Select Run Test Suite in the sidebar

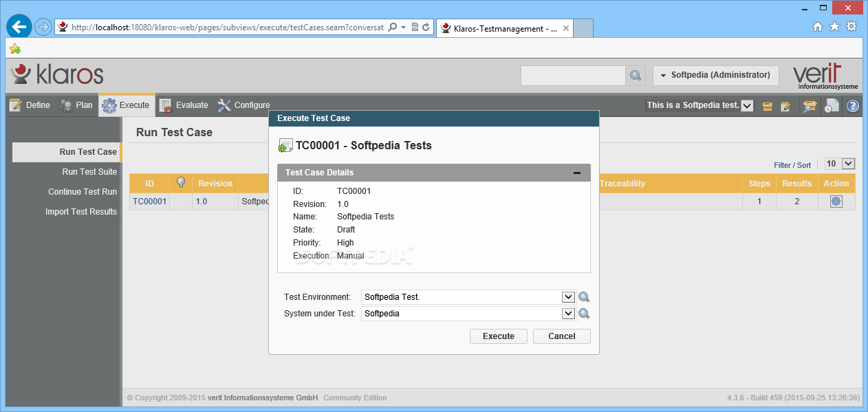pos(89,172)
